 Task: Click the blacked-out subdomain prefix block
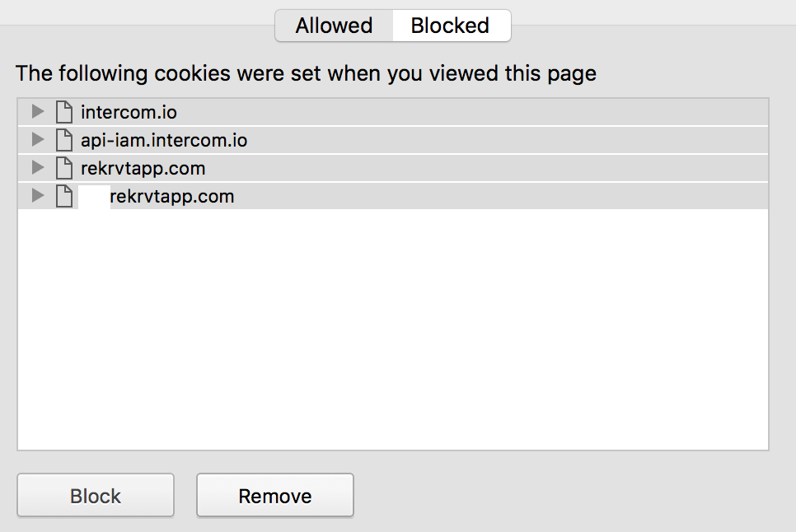point(94,198)
